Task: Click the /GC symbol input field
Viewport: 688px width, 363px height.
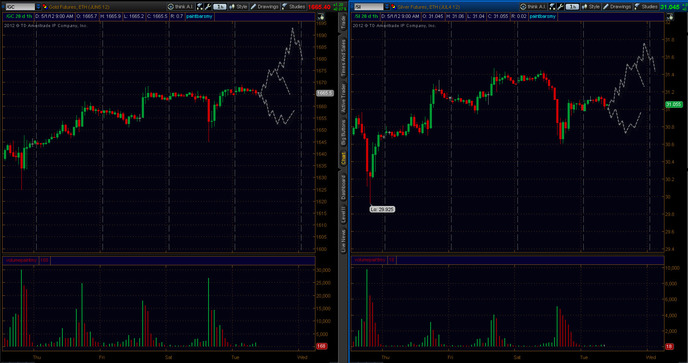Action: tap(20, 7)
